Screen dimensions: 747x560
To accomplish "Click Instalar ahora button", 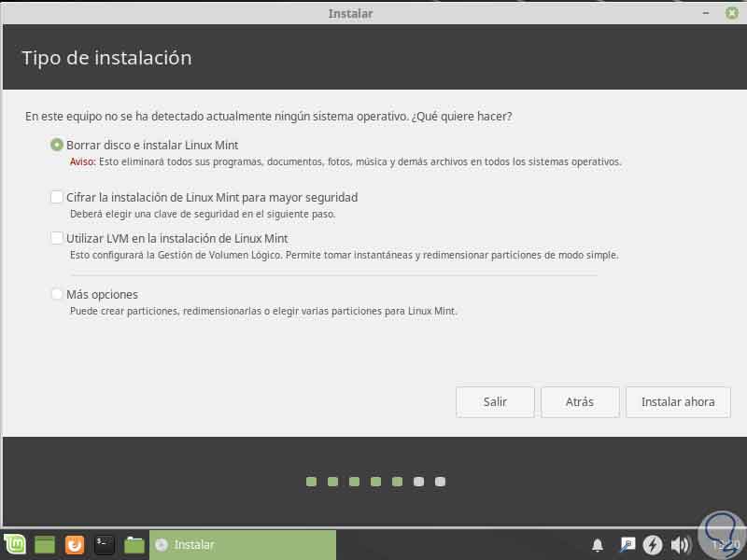I will click(x=678, y=402).
